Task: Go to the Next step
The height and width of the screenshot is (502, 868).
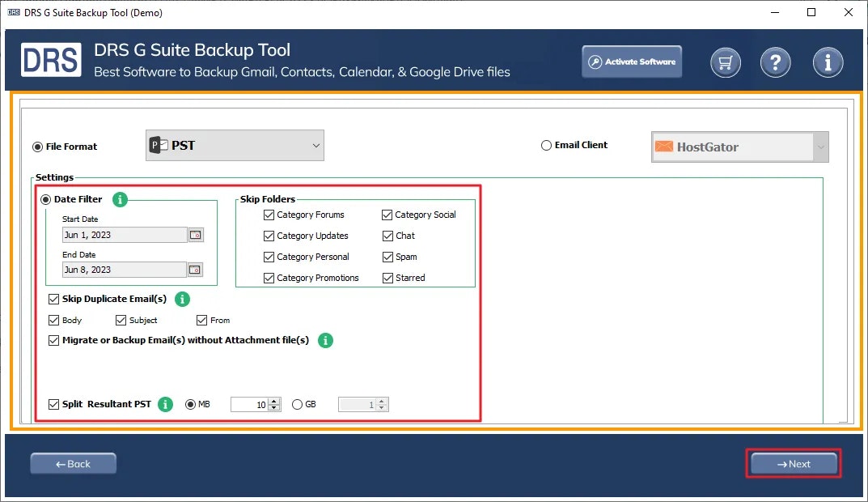Action: 794,464
